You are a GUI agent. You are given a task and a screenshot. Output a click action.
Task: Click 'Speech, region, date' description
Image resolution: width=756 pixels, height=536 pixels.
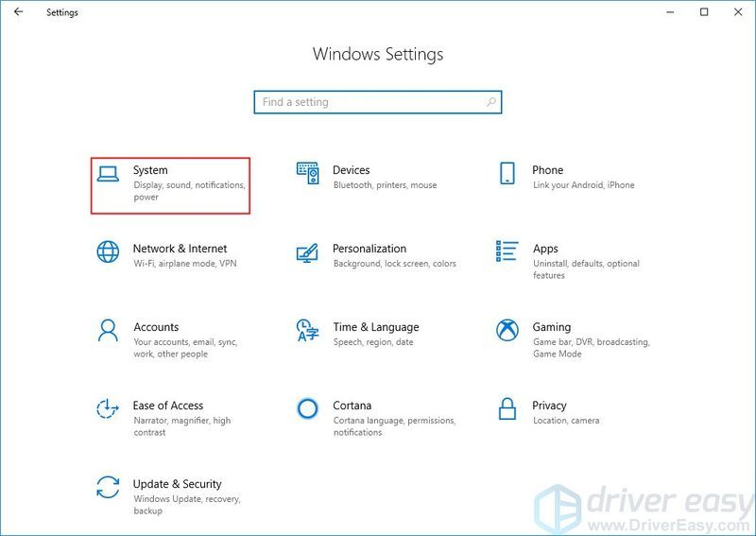(x=373, y=342)
